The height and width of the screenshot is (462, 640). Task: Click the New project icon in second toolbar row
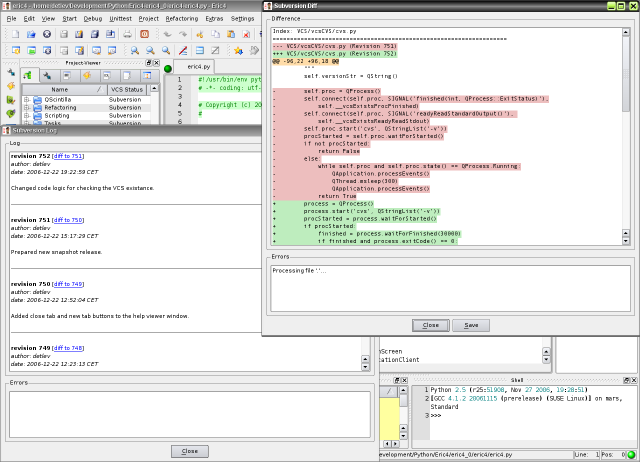click(x=16, y=51)
